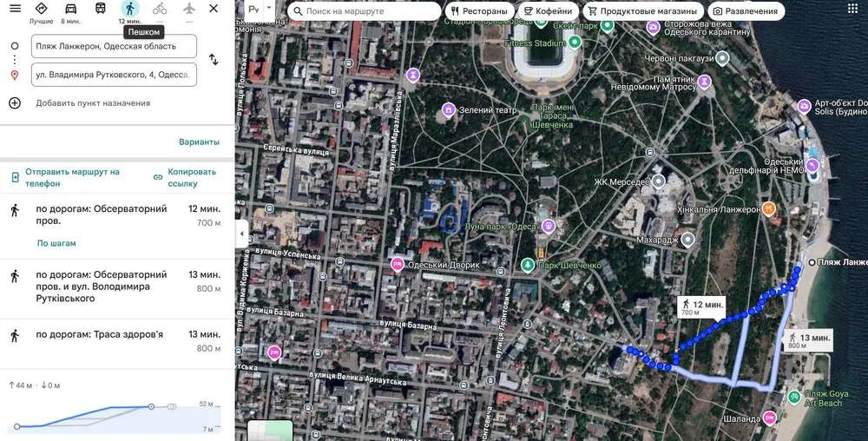Click elevation profile start point
The image size is (868, 441).
point(17,426)
